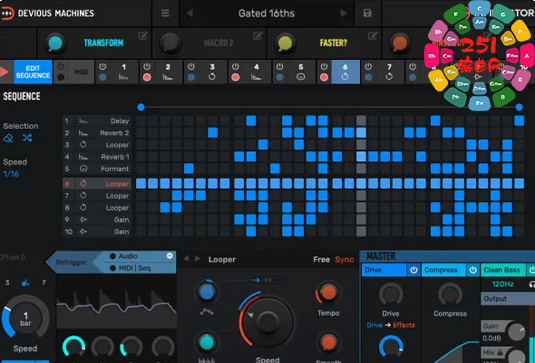535x363 pixels.
Task: Select effect slot 1 tab
Action: (124, 72)
